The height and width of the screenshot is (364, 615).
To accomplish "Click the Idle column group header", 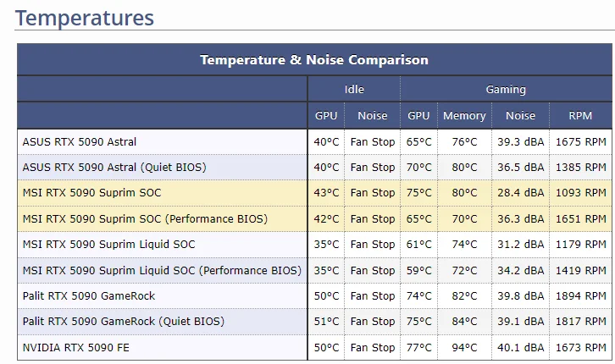I will click(x=354, y=89).
